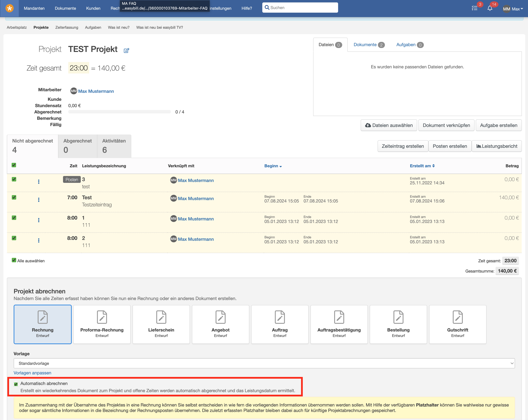Image resolution: width=528 pixels, height=420 pixels.
Task: Click the Rechnung Entwurf document icon
Action: [x=43, y=317]
